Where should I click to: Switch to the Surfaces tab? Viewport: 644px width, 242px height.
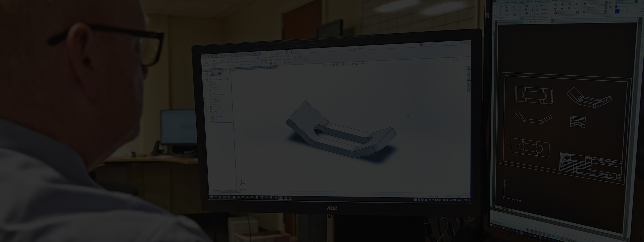coord(220,69)
